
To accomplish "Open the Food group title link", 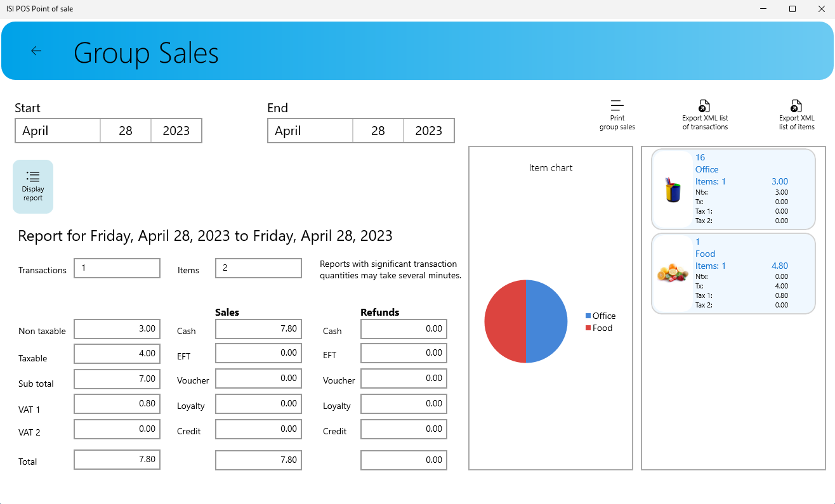I will pyautogui.click(x=705, y=254).
